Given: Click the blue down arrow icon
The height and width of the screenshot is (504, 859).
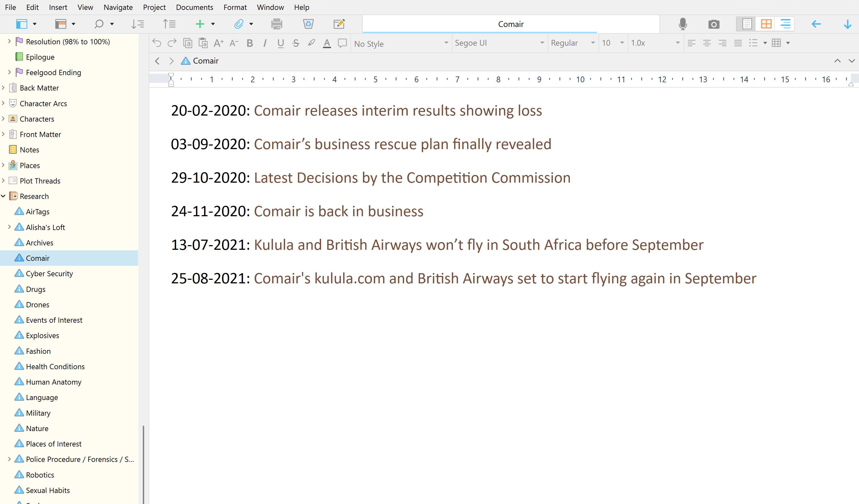Looking at the screenshot, I should click(847, 24).
